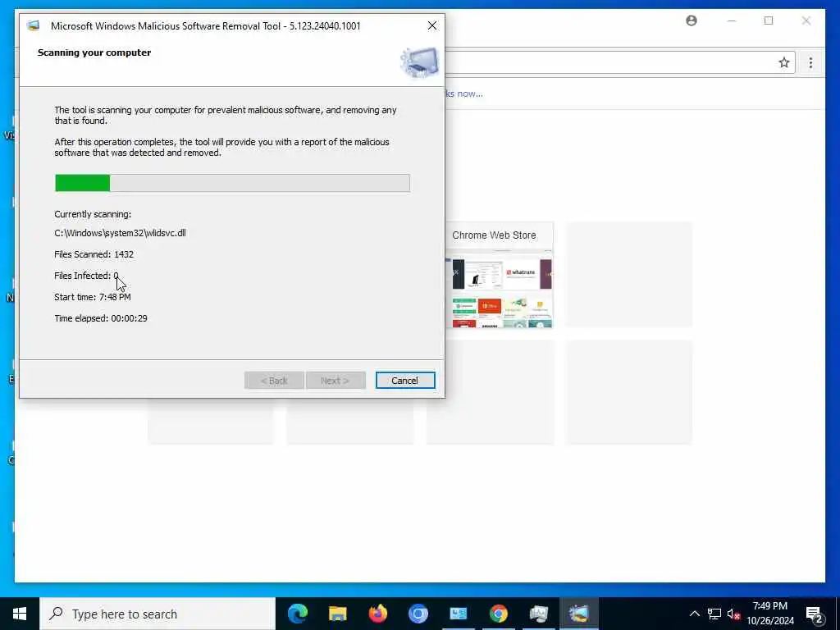Switch to Google Chrome on the taskbar

pos(498,614)
